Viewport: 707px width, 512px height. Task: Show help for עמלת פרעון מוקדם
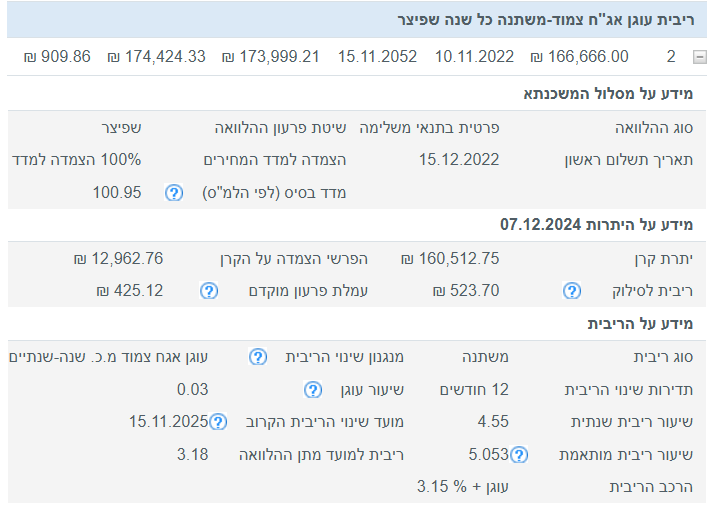[208, 291]
